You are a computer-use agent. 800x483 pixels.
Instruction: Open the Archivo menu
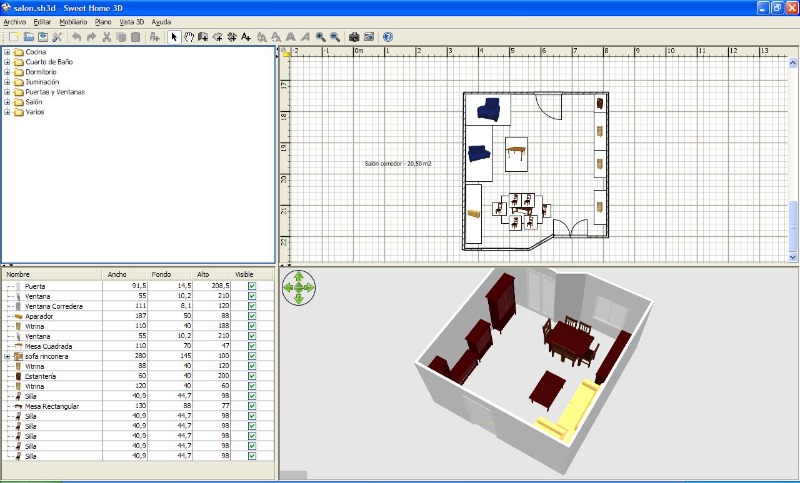[15, 22]
